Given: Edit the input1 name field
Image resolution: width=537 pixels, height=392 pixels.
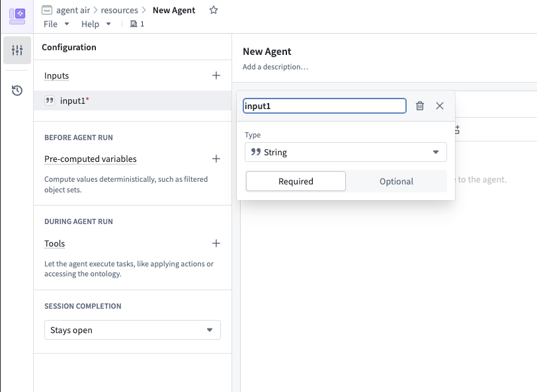Looking at the screenshot, I should click(x=325, y=106).
